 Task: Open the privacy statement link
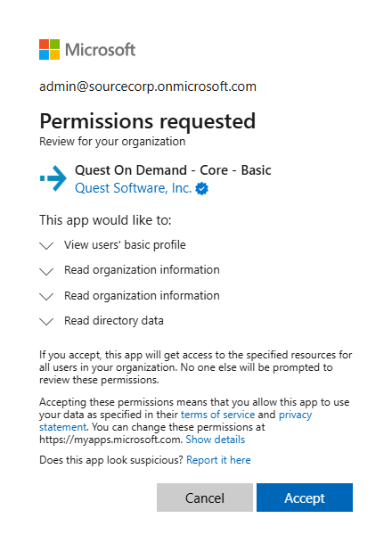pos(296,415)
